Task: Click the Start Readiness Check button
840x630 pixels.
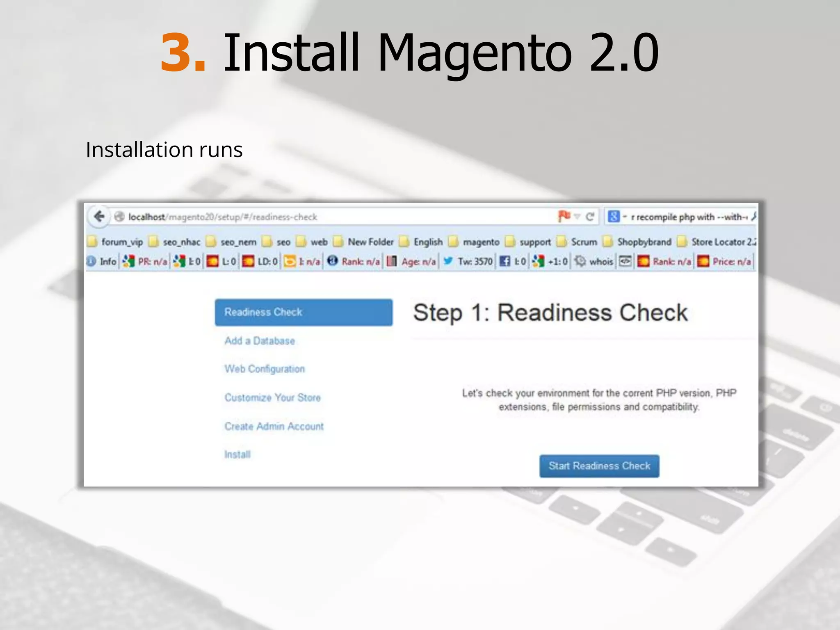Action: (x=599, y=466)
